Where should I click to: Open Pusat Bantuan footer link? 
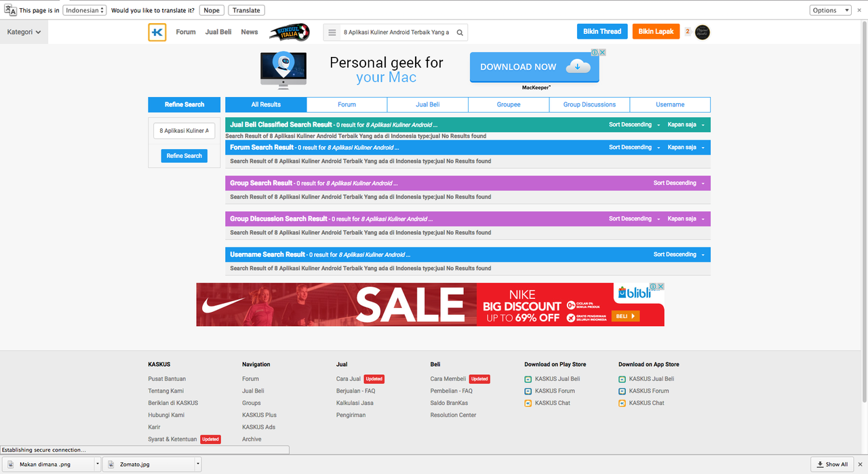coord(167,379)
